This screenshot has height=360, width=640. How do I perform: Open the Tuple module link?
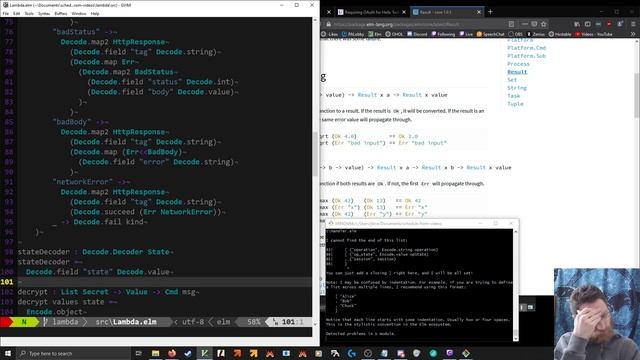[515, 104]
